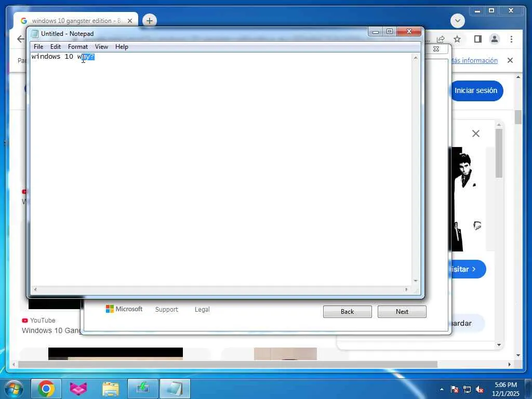
Task: Open Windows Explorer from taskbar
Action: click(x=111, y=389)
